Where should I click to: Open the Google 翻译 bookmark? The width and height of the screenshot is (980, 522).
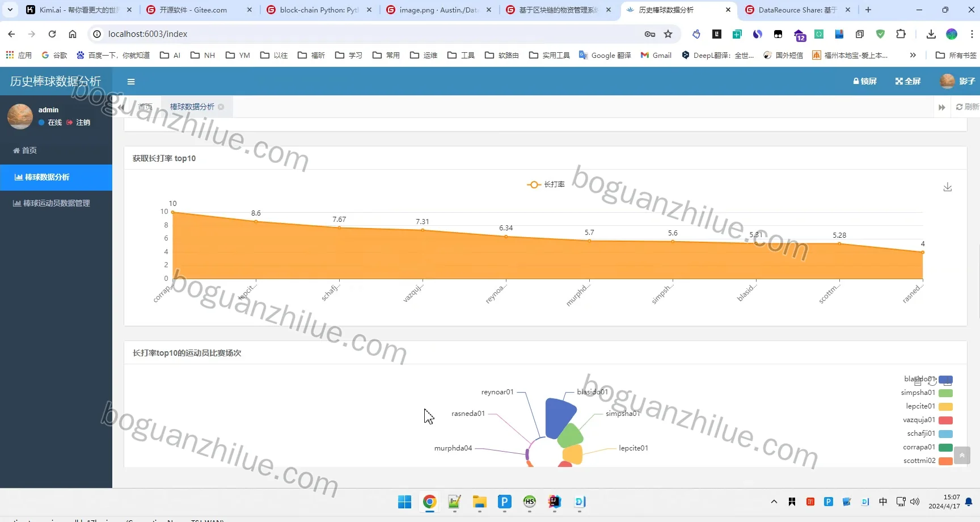pos(605,55)
